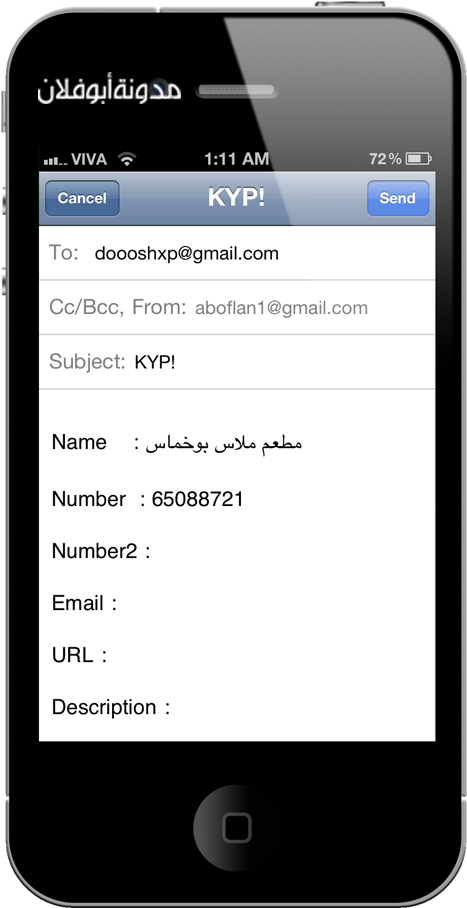Tap the To recipient field
467x908 pixels.
point(237,253)
